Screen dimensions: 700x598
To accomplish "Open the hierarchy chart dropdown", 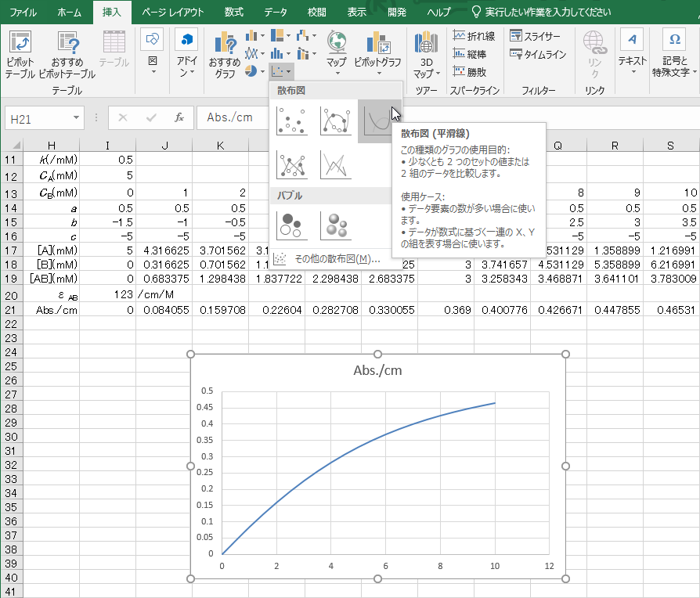I will point(281,36).
